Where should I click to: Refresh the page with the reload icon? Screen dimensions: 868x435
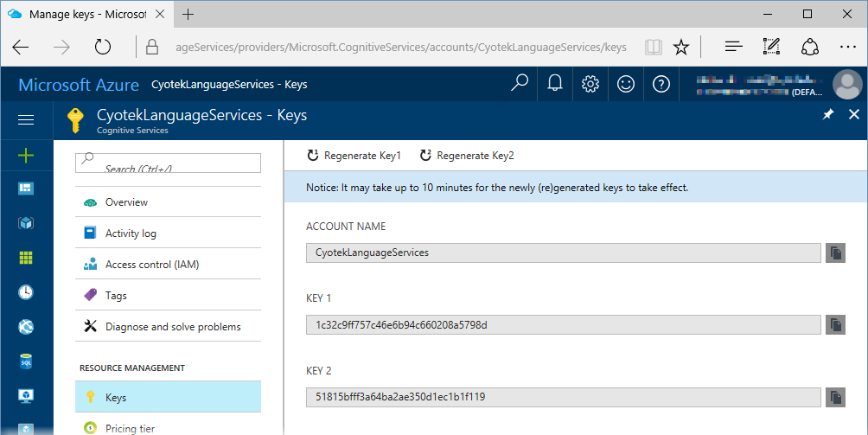click(102, 47)
